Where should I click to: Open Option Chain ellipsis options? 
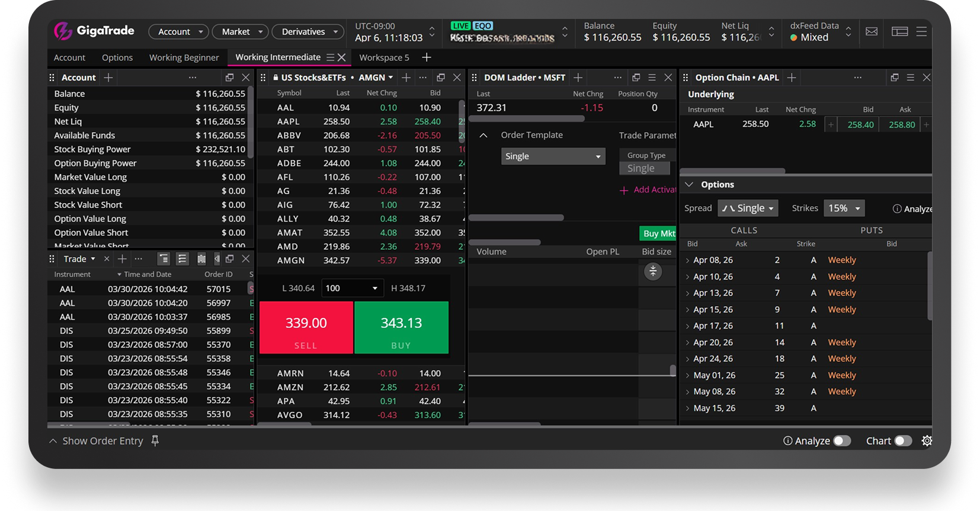pos(858,78)
